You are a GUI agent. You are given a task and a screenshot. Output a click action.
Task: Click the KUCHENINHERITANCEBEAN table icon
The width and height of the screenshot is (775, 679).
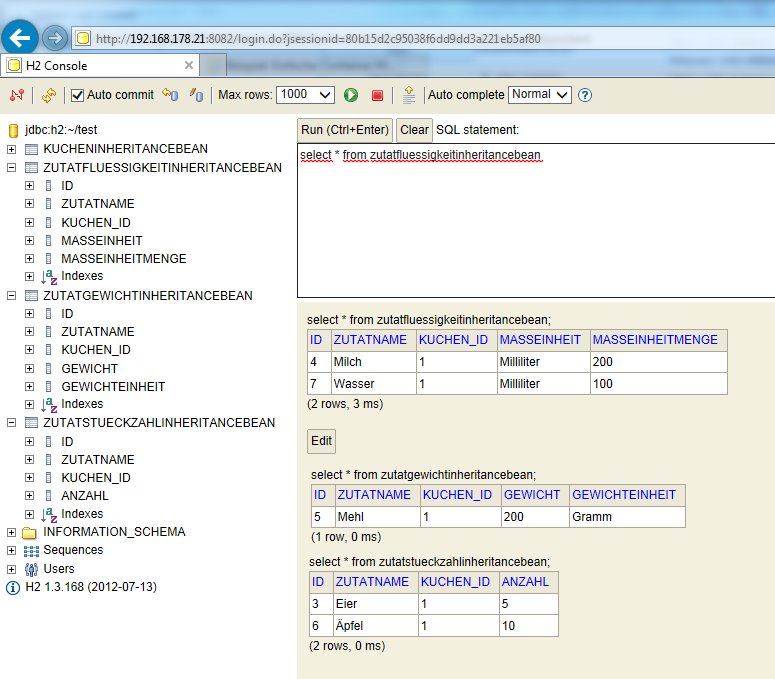tap(31, 149)
